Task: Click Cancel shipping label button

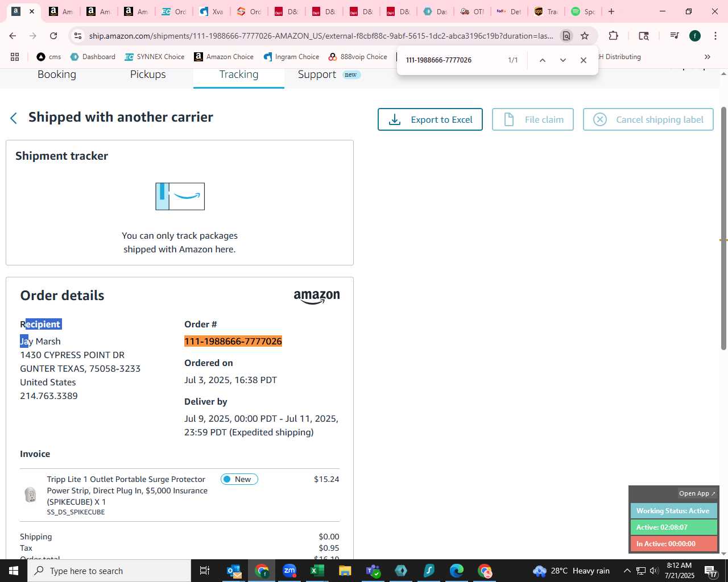Action: (648, 119)
